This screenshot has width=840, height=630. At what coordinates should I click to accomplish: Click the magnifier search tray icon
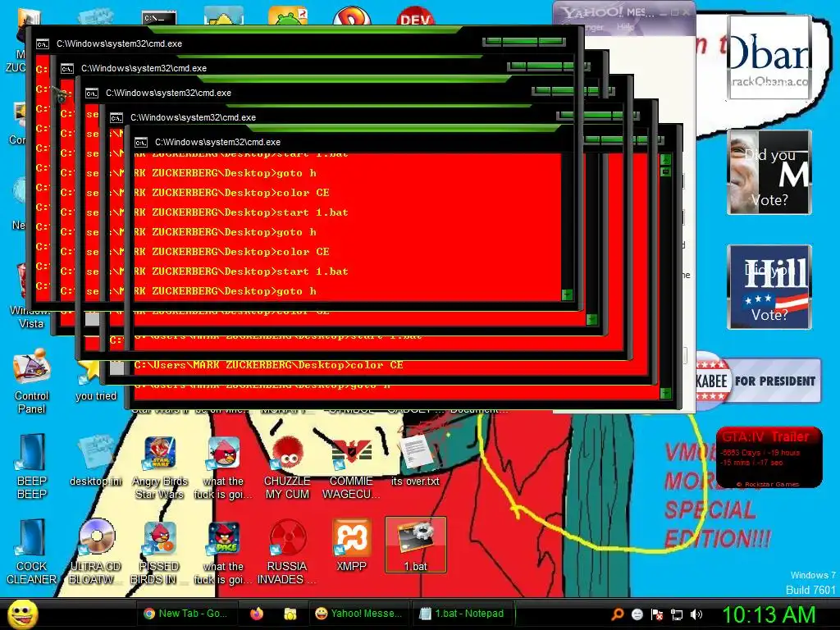617,614
